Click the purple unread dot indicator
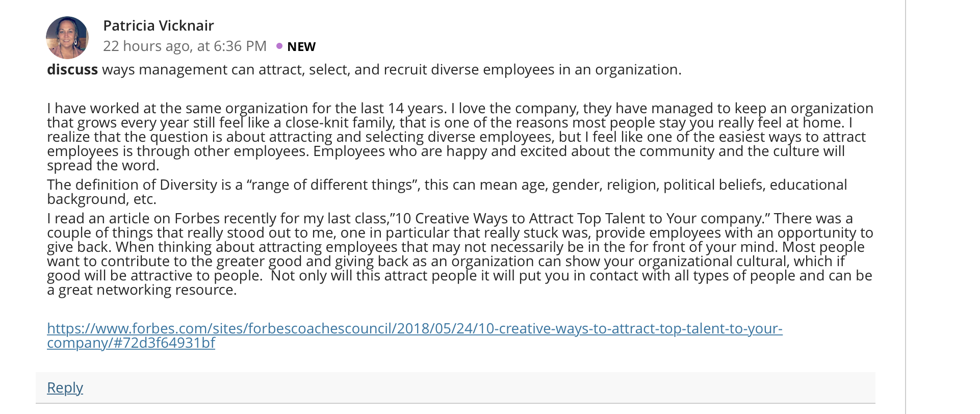The height and width of the screenshot is (414, 980). pyautogui.click(x=279, y=46)
